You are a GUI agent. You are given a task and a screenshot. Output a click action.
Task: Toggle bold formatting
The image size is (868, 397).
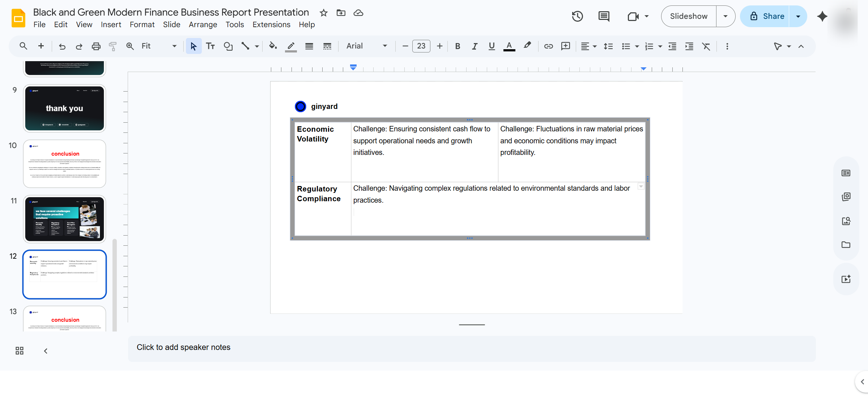pos(458,46)
